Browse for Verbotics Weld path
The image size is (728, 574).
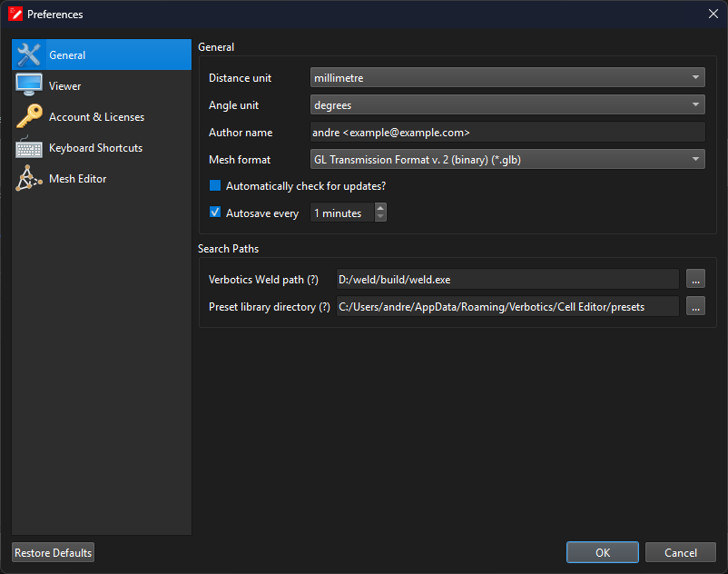click(x=695, y=279)
